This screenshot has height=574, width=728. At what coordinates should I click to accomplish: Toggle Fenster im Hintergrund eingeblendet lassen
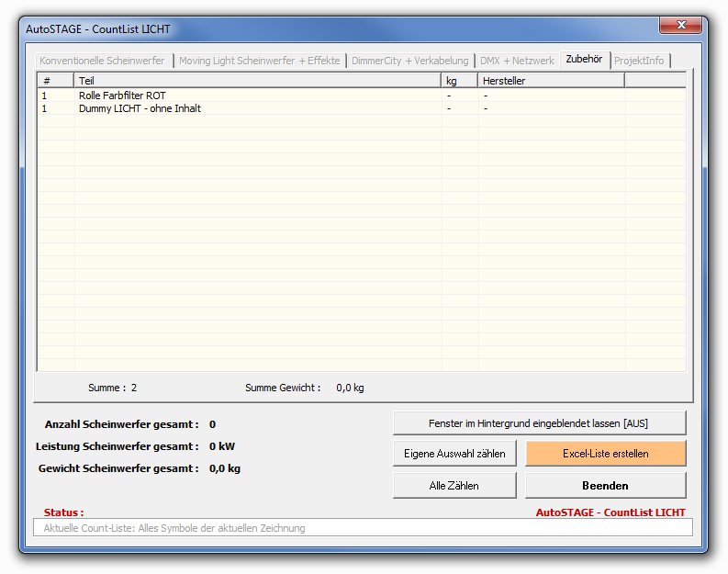[539, 422]
